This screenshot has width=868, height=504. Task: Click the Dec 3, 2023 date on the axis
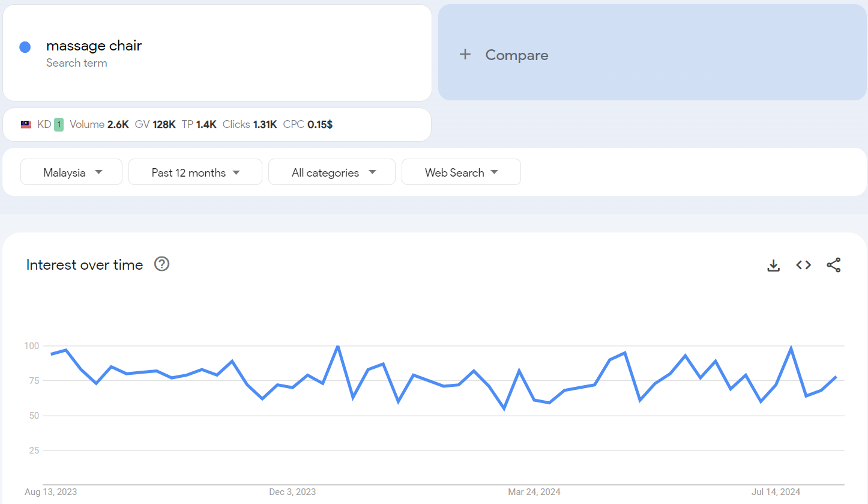coord(292,492)
